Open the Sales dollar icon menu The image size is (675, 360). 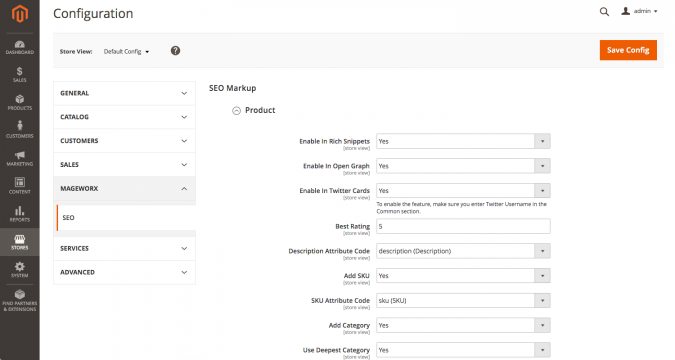pyautogui.click(x=19, y=75)
